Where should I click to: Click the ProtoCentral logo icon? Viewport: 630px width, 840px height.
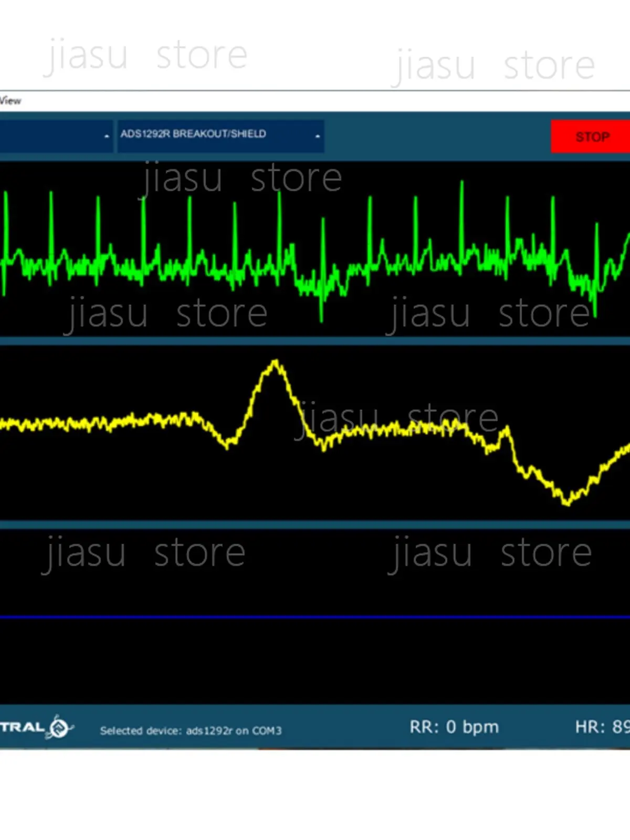point(59,727)
